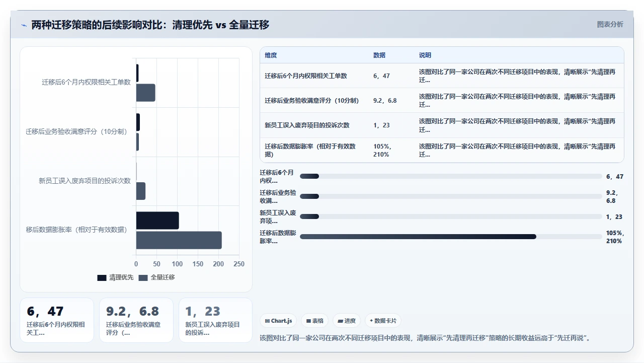Click progress bar for 新员工误入废弃项
Screen dimensions: 644x363
click(451, 216)
